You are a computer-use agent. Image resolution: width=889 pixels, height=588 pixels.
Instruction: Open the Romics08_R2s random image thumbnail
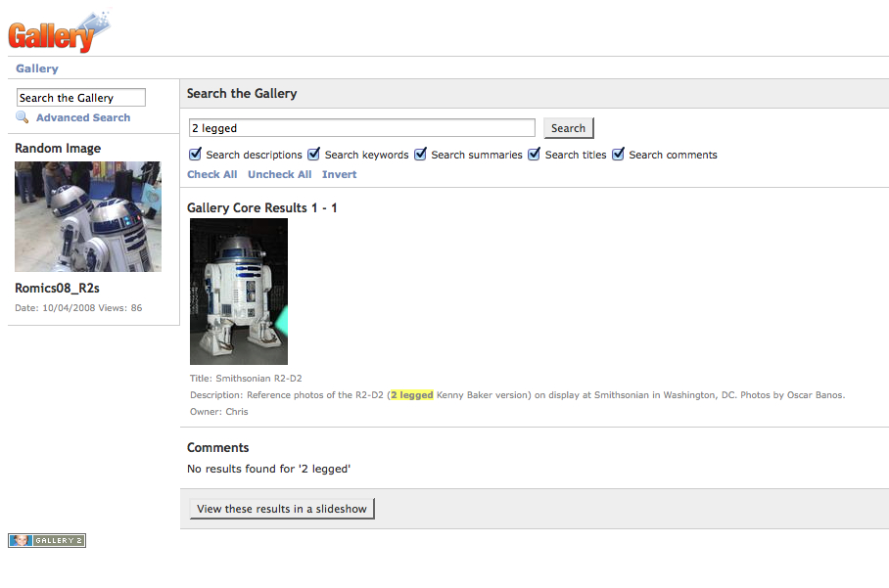point(88,216)
